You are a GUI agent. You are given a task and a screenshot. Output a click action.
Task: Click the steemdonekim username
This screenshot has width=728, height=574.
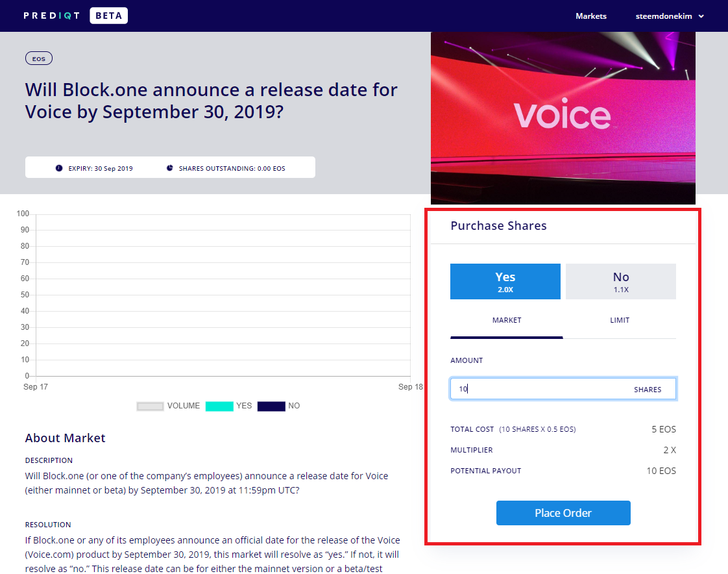[x=664, y=16]
